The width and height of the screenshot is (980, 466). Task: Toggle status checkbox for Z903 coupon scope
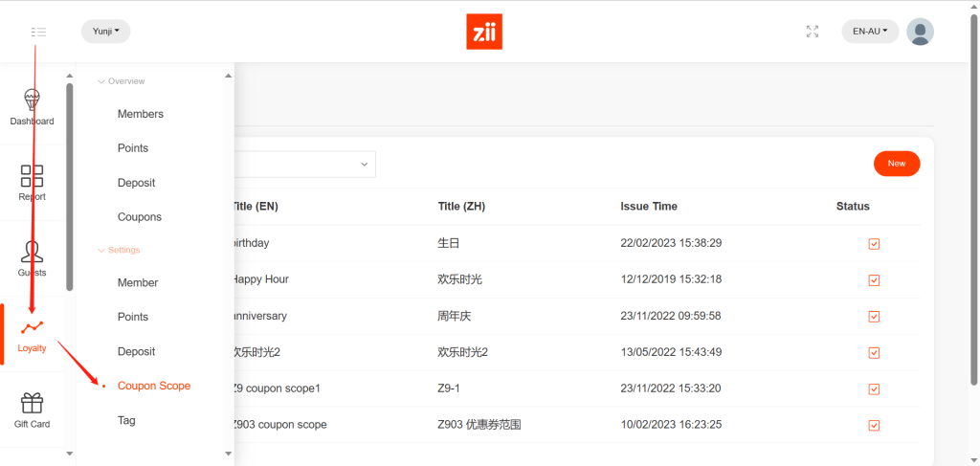click(x=874, y=426)
